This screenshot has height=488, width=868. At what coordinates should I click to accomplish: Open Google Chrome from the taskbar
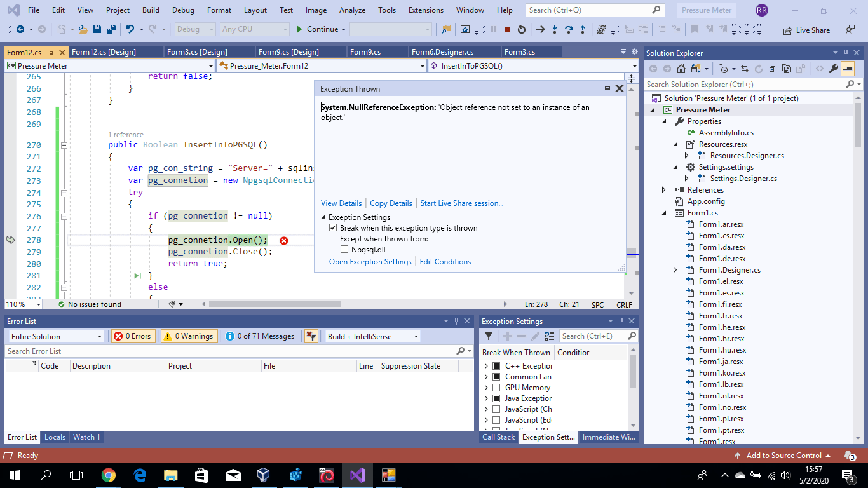(109, 475)
